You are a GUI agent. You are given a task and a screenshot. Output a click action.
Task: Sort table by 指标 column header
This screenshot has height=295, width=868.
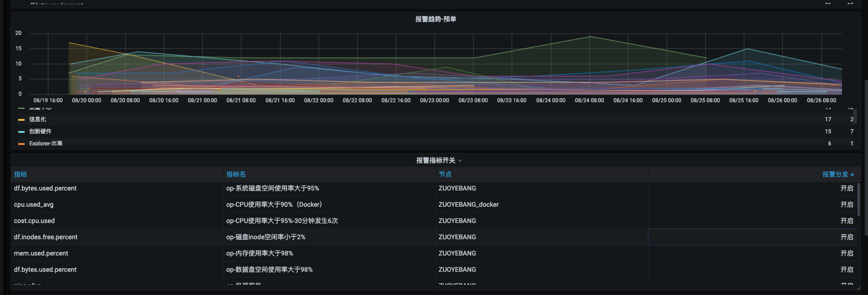coord(20,174)
